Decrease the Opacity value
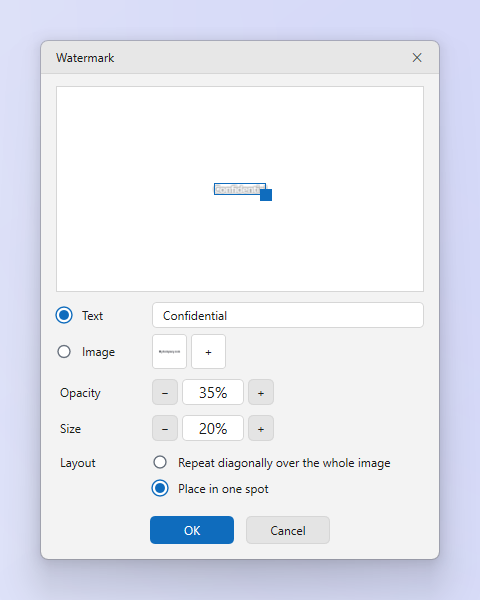Image resolution: width=480 pixels, height=600 pixels. point(165,392)
